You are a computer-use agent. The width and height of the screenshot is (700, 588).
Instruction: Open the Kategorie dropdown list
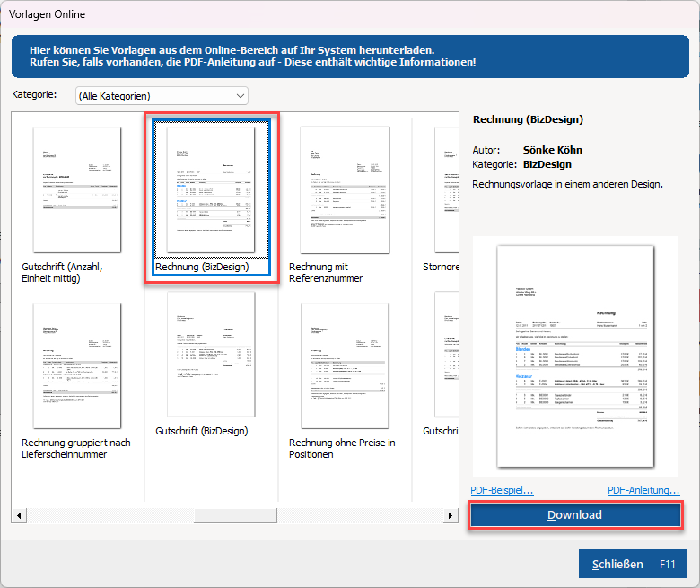pyautogui.click(x=162, y=96)
